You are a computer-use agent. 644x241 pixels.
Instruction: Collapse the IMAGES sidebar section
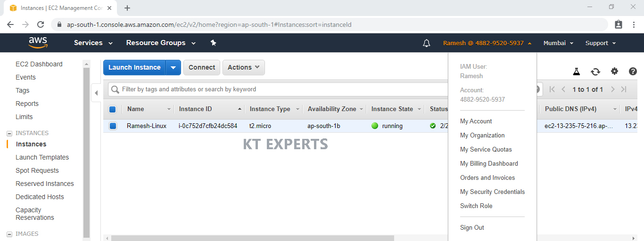tap(9, 234)
